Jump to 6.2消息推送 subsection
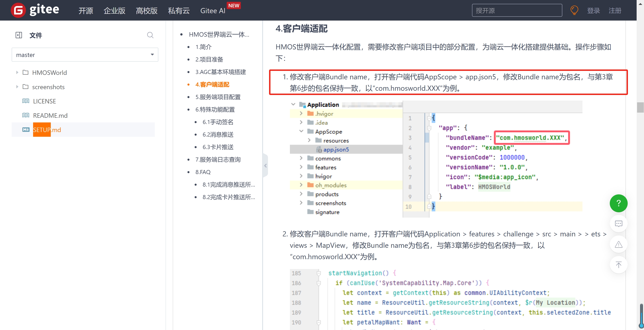The height and width of the screenshot is (330, 644). click(x=218, y=134)
